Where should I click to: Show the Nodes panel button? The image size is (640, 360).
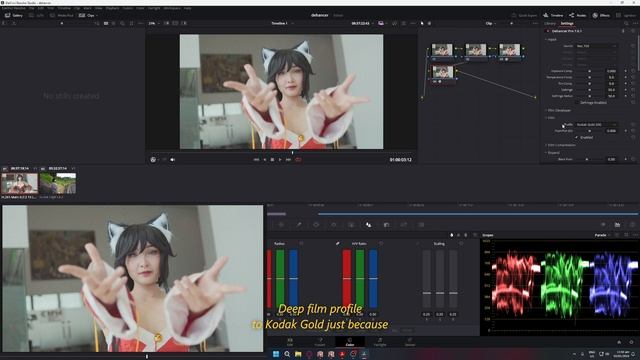coord(578,15)
